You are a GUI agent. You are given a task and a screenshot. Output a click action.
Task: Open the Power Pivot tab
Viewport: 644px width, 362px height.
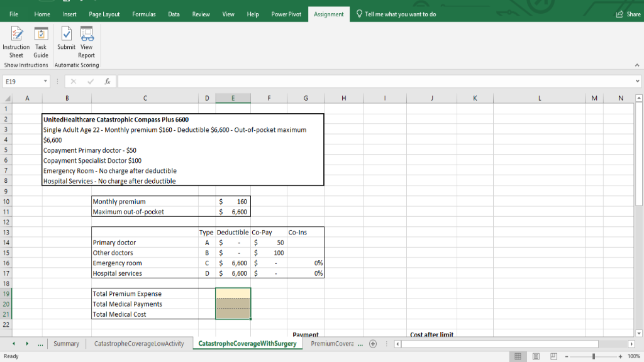[x=286, y=14]
